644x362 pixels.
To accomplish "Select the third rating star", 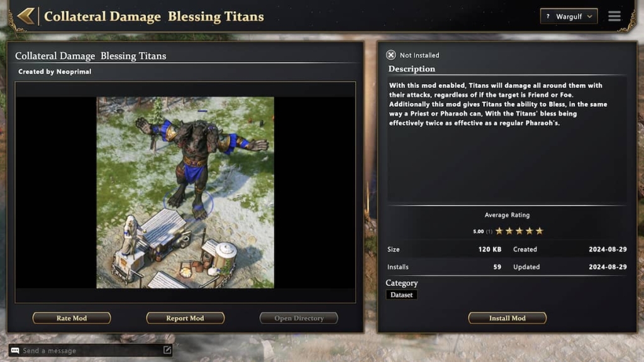I will click(x=519, y=231).
